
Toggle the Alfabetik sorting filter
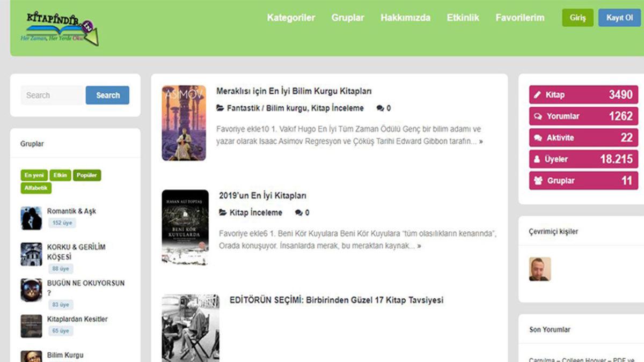35,188
